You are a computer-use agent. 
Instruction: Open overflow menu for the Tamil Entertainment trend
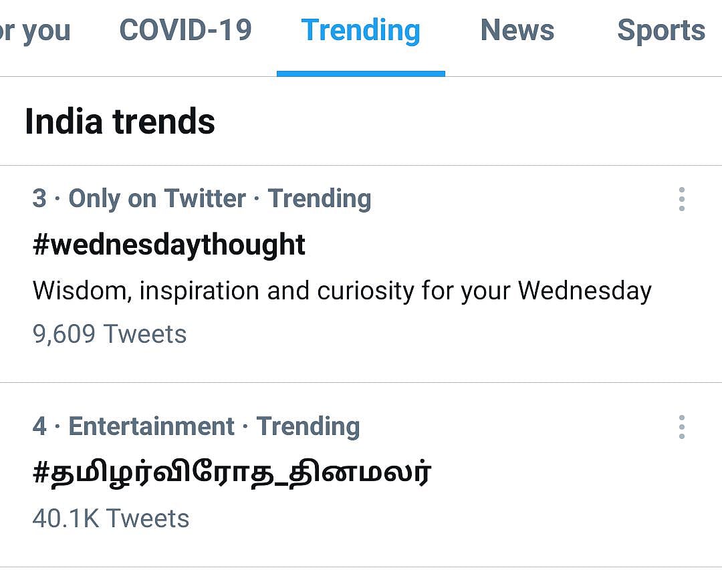(x=681, y=426)
